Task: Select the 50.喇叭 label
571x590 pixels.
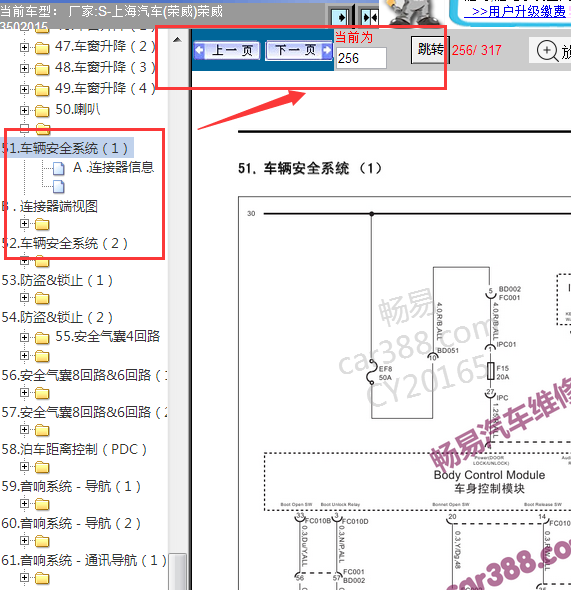Action: pos(77,109)
